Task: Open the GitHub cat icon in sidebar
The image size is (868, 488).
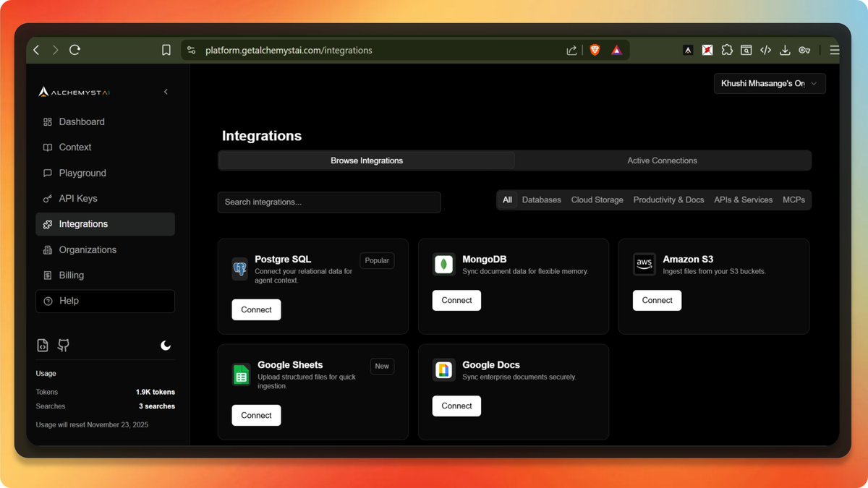Action: coord(64,346)
